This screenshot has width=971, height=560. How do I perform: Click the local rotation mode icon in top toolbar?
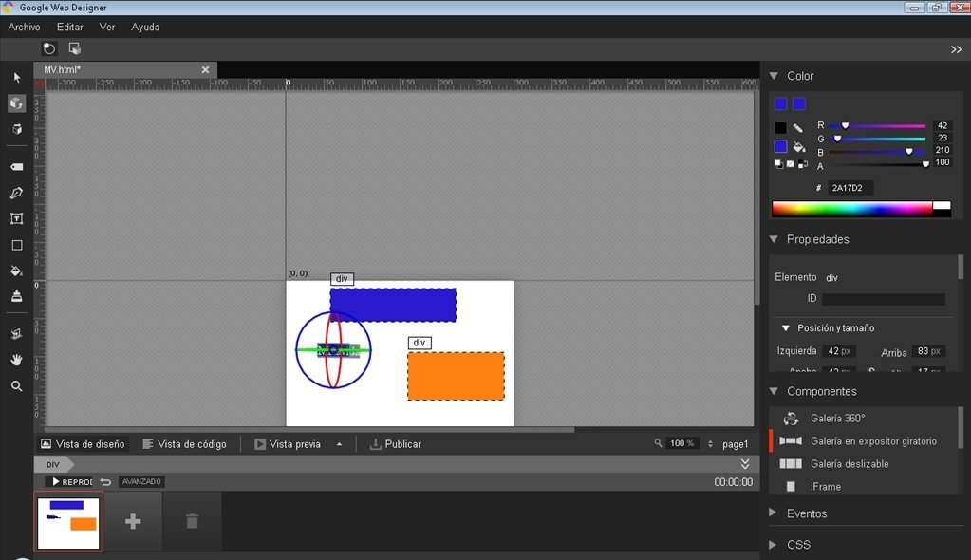click(x=49, y=48)
